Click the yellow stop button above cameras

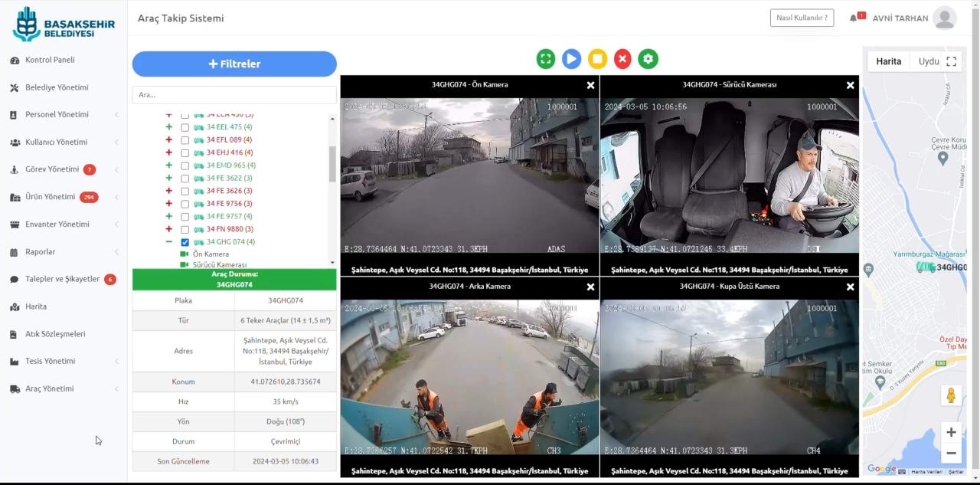pos(597,59)
